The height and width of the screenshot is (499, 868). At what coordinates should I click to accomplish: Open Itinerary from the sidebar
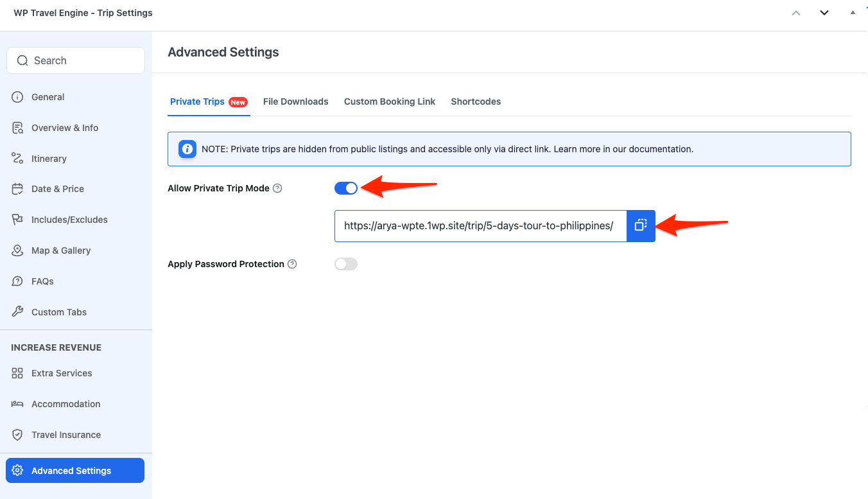[49, 159]
